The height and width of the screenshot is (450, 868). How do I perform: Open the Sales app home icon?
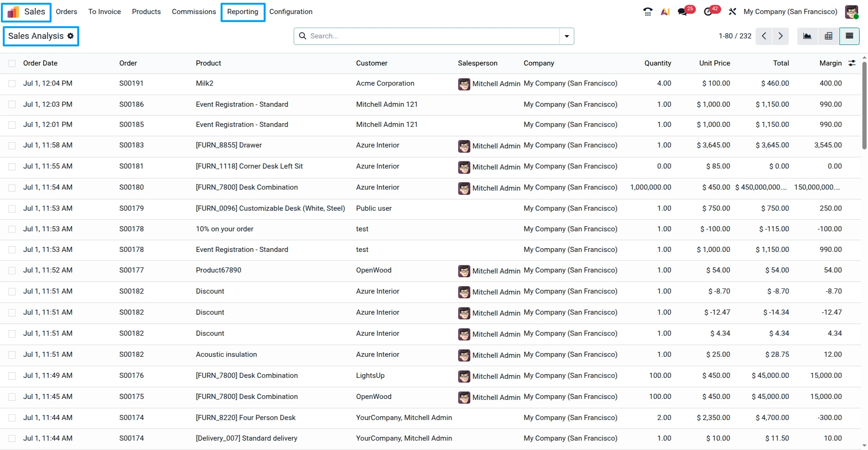13,12
